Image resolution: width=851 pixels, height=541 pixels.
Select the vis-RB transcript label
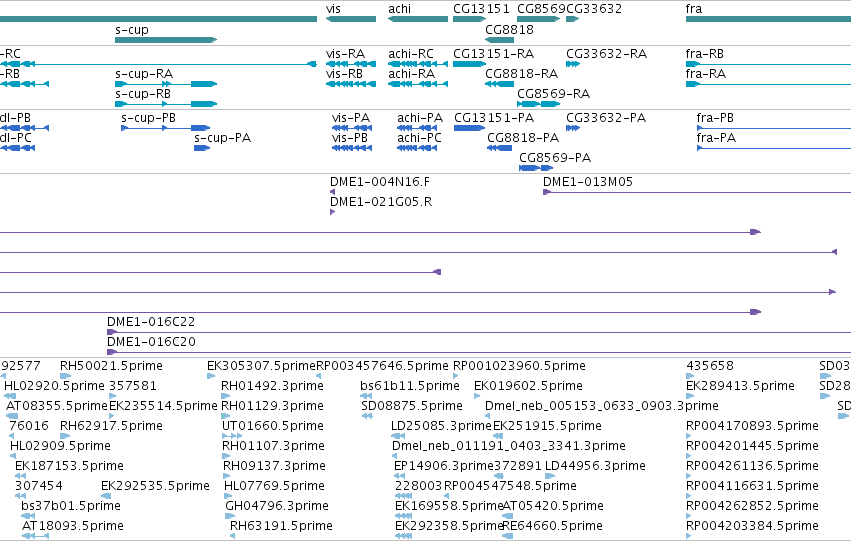tap(344, 74)
